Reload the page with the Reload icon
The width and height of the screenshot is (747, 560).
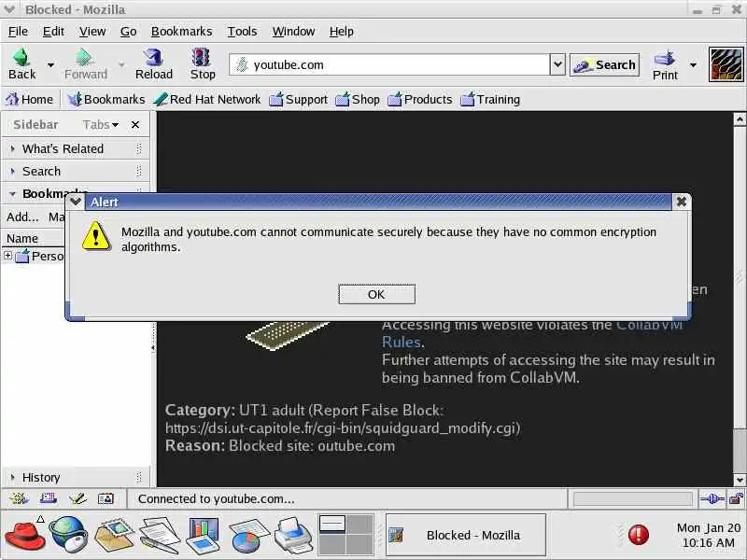pos(153,64)
